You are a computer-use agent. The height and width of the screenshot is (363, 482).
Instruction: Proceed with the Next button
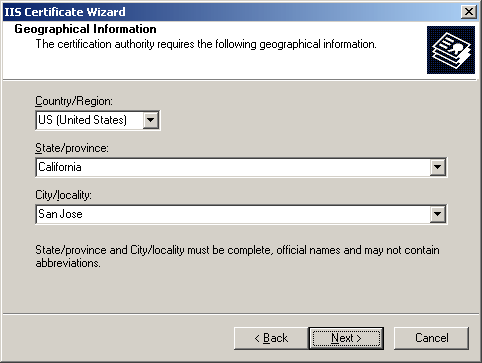tap(346, 338)
